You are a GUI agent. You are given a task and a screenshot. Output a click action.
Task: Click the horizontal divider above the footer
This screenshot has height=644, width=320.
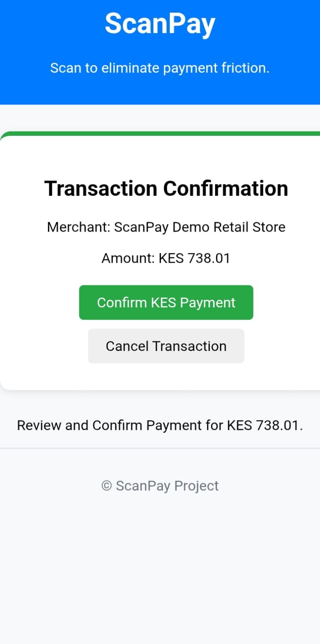point(160,448)
